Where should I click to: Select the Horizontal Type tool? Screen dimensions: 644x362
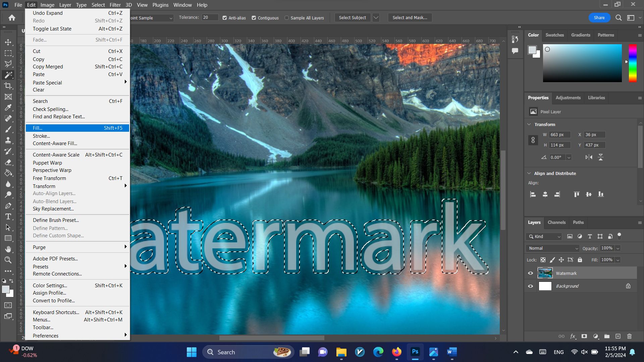pyautogui.click(x=8, y=217)
